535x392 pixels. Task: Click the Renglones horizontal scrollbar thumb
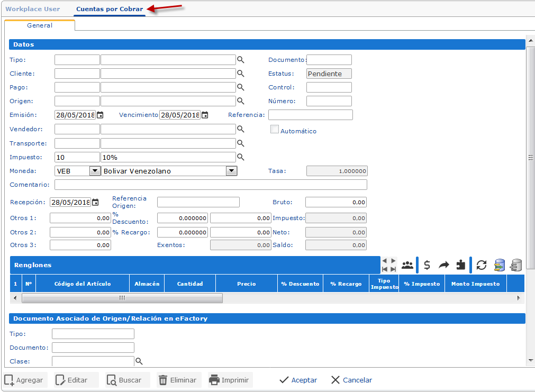(122, 298)
